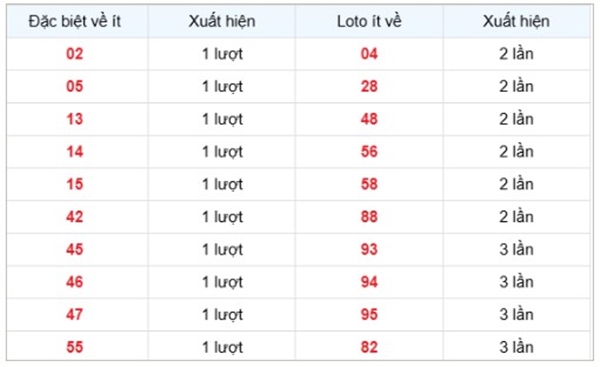Click the 'Đặc biệt về ít' column header
The image size is (600, 367).
coord(75,21)
